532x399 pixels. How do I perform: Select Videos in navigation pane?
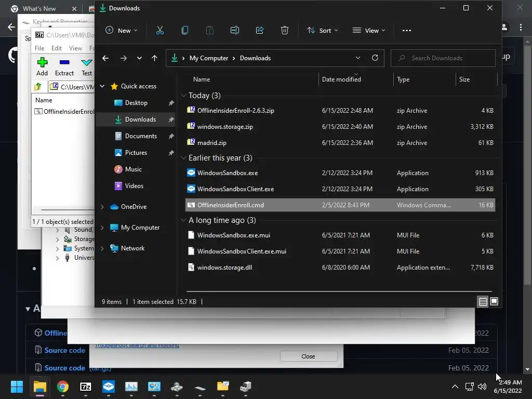(x=136, y=186)
